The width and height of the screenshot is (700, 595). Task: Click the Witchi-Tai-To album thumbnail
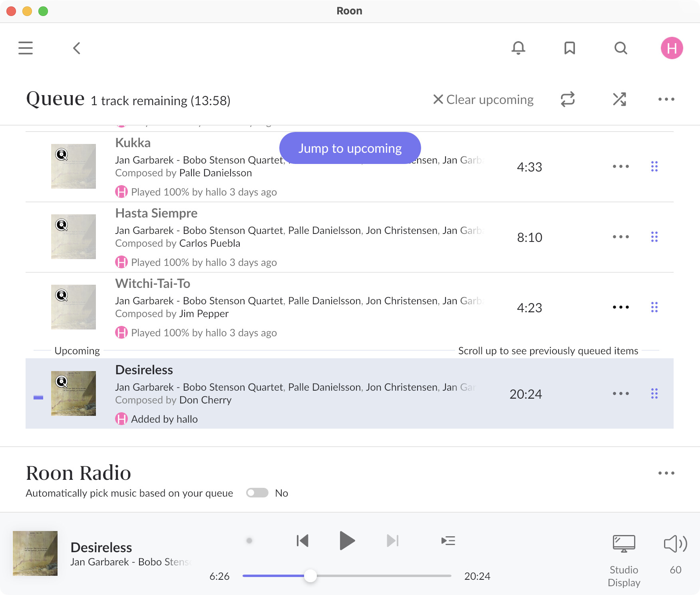74,307
